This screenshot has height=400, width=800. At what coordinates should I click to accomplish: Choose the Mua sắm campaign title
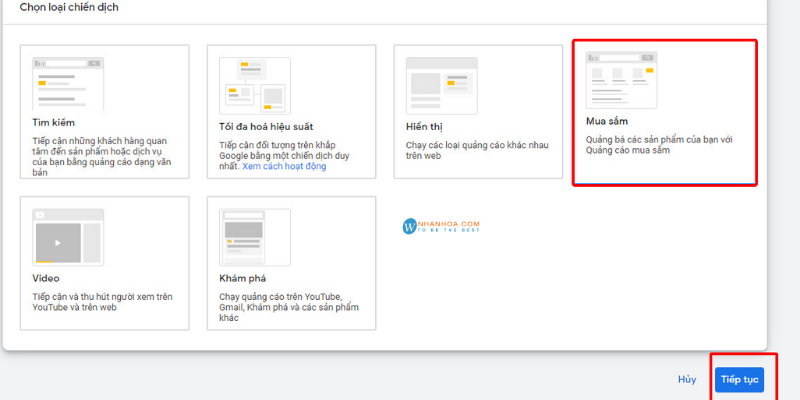tap(607, 121)
